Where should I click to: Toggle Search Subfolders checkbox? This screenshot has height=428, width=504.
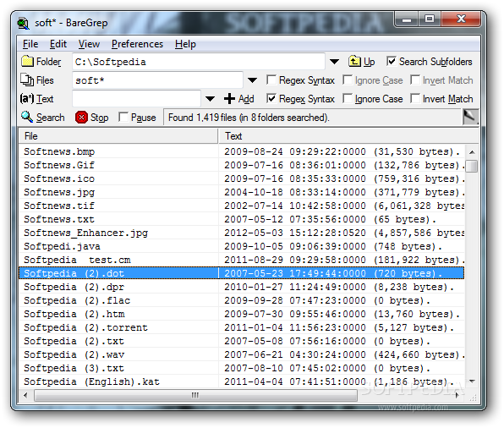coord(392,61)
